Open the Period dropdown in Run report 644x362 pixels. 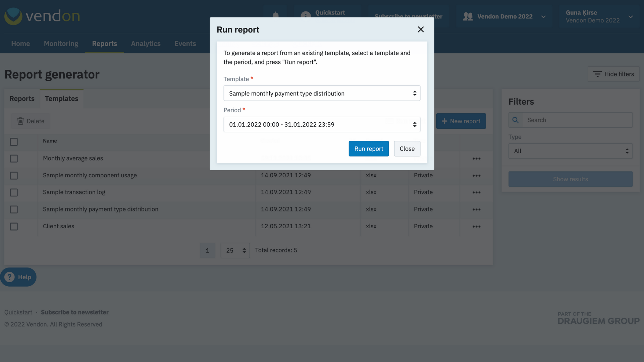point(322,124)
